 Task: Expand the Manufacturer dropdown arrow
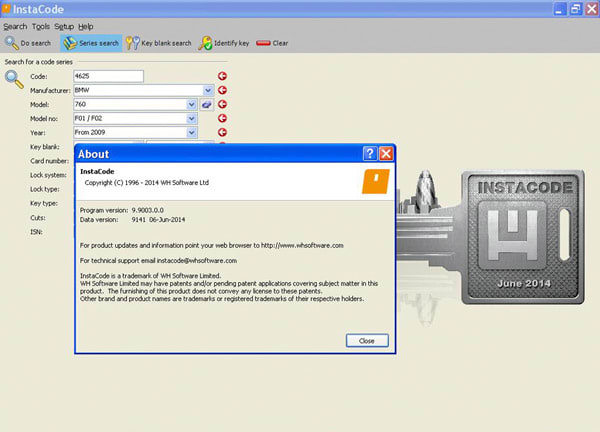tap(208, 90)
